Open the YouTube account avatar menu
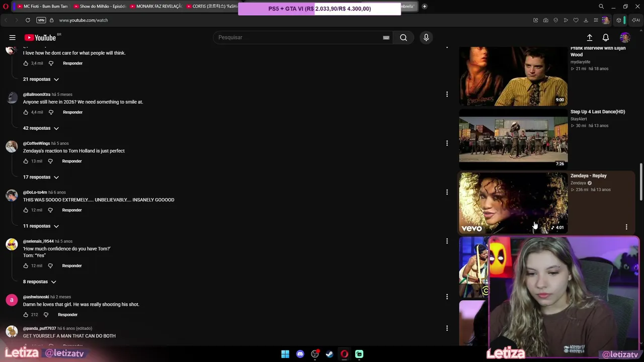The image size is (644, 362). pos(625,38)
